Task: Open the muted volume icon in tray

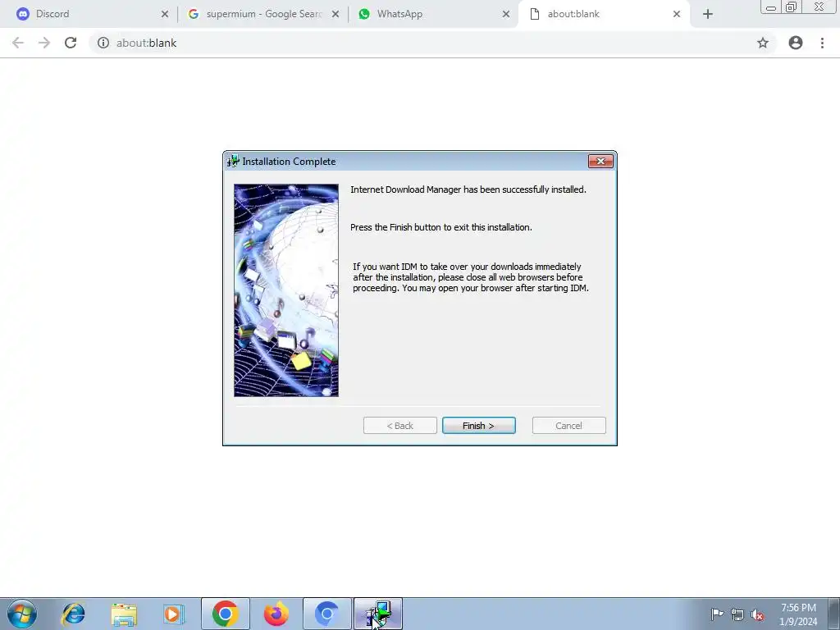Action: pos(757,614)
